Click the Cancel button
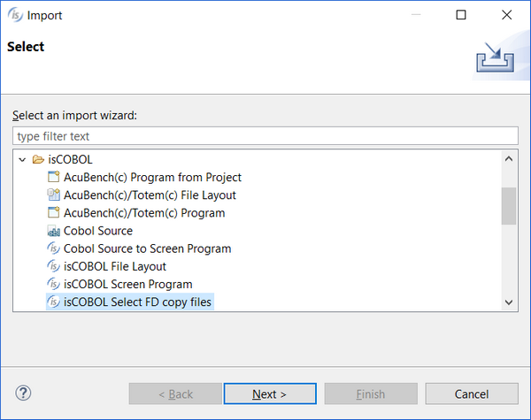531x420 pixels. coord(472,393)
